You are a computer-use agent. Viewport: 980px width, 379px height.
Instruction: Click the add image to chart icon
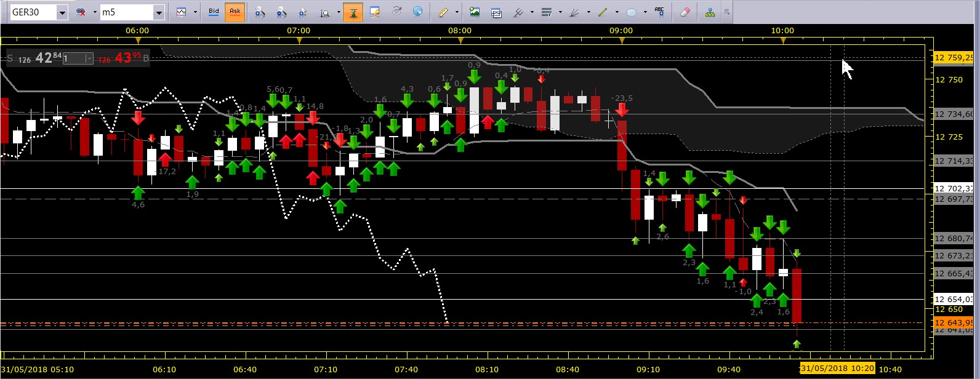coord(475,12)
